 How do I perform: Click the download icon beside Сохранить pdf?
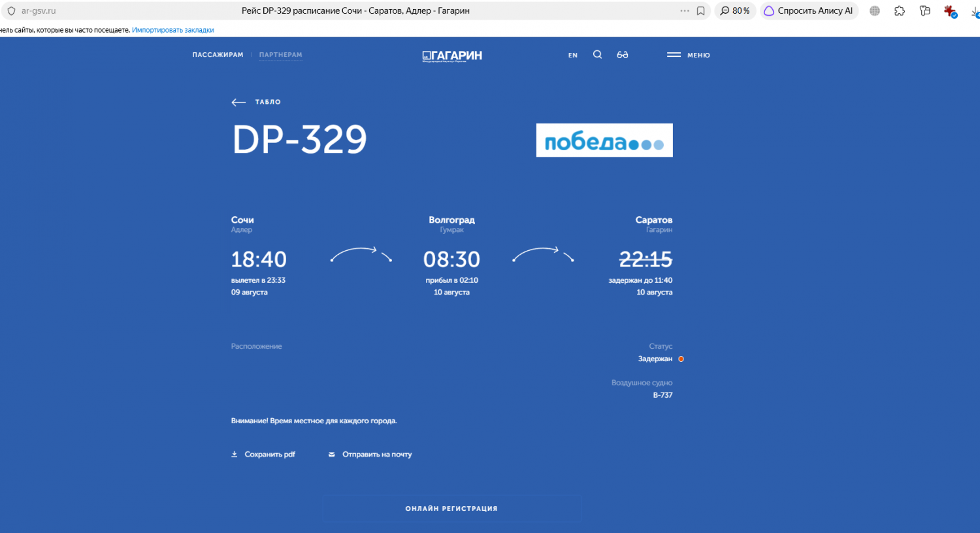click(x=235, y=455)
